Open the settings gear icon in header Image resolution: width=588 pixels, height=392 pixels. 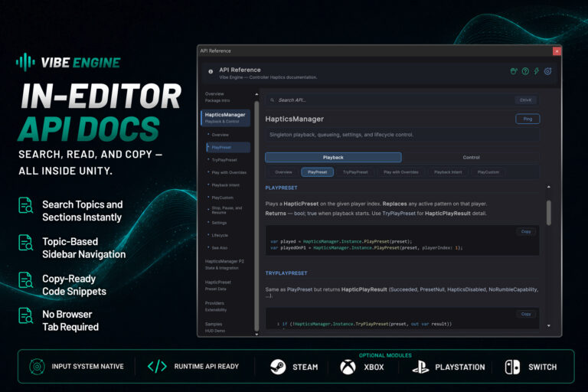point(547,71)
